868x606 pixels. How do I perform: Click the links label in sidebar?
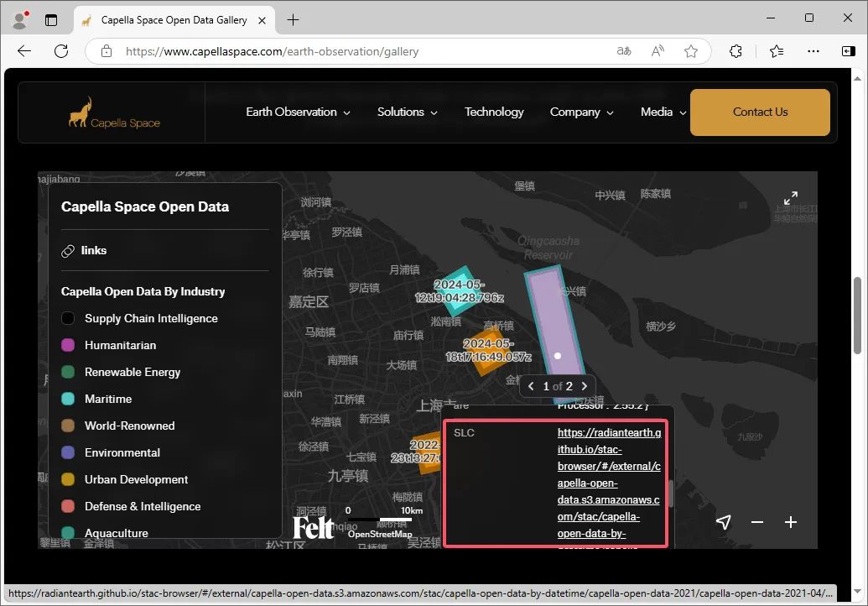(94, 250)
